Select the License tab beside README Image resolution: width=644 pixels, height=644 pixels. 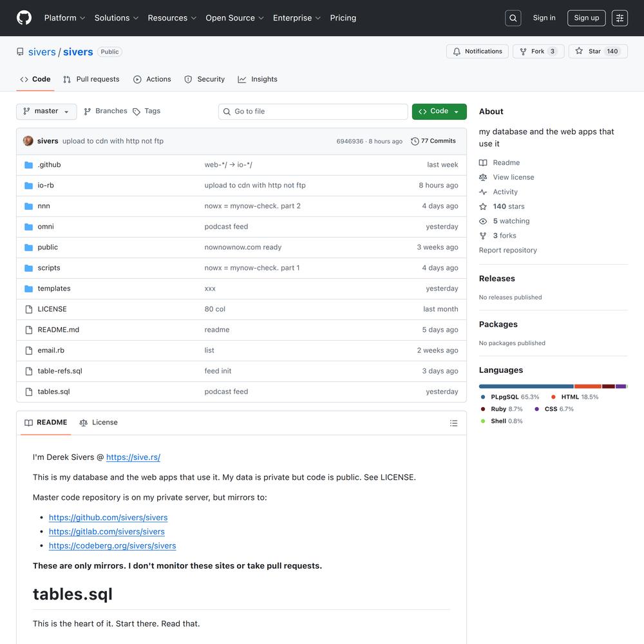pyautogui.click(x=99, y=422)
